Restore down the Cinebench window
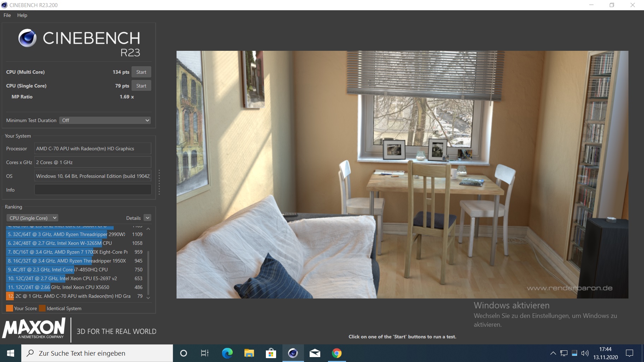This screenshot has height=362, width=644. 612,5
